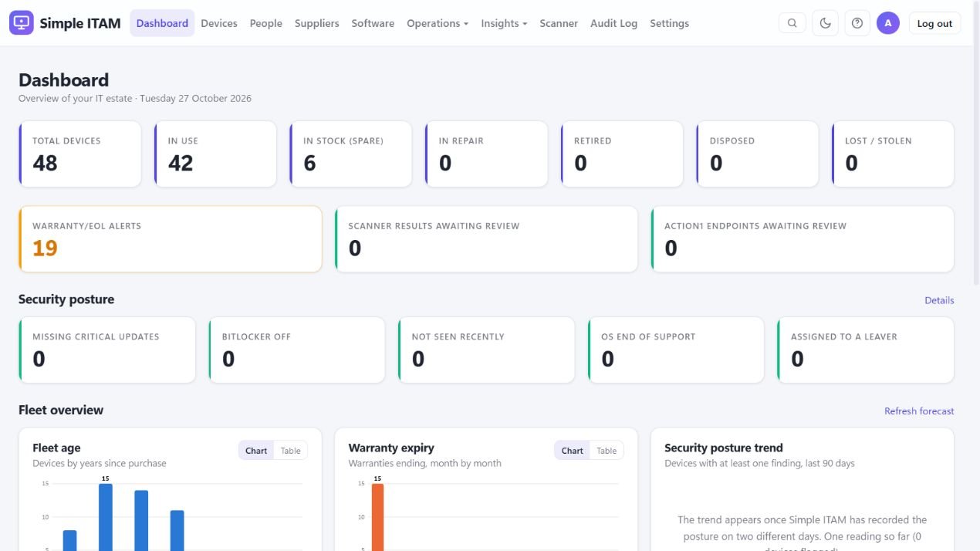Viewport: 980px width, 551px height.
Task: Switch Fleet age to Table view
Action: pos(290,451)
